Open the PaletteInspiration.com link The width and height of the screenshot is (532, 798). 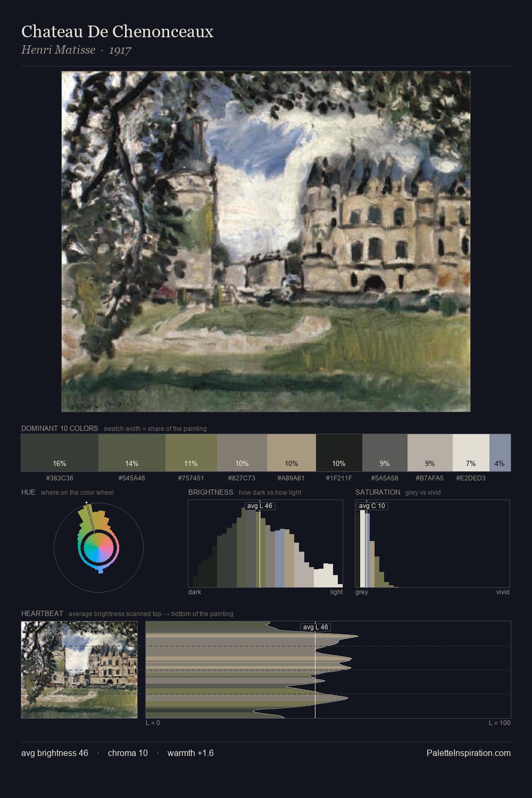tap(469, 753)
